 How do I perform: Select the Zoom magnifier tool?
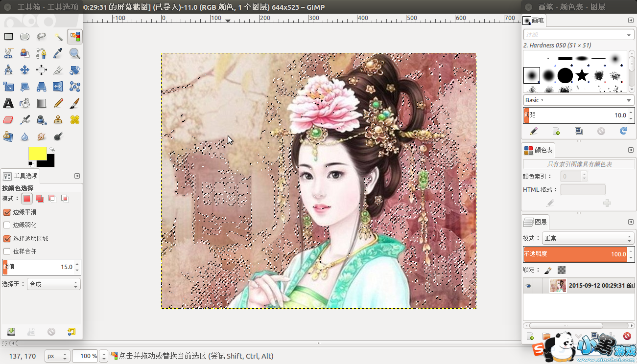(75, 53)
